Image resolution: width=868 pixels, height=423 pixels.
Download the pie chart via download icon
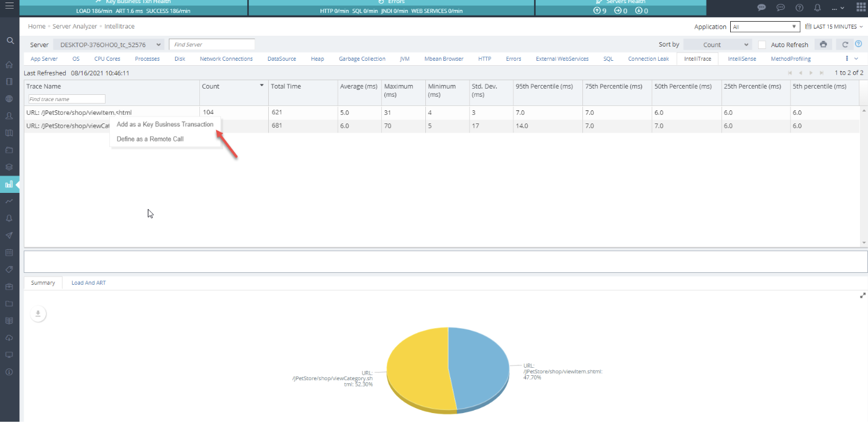(38, 314)
